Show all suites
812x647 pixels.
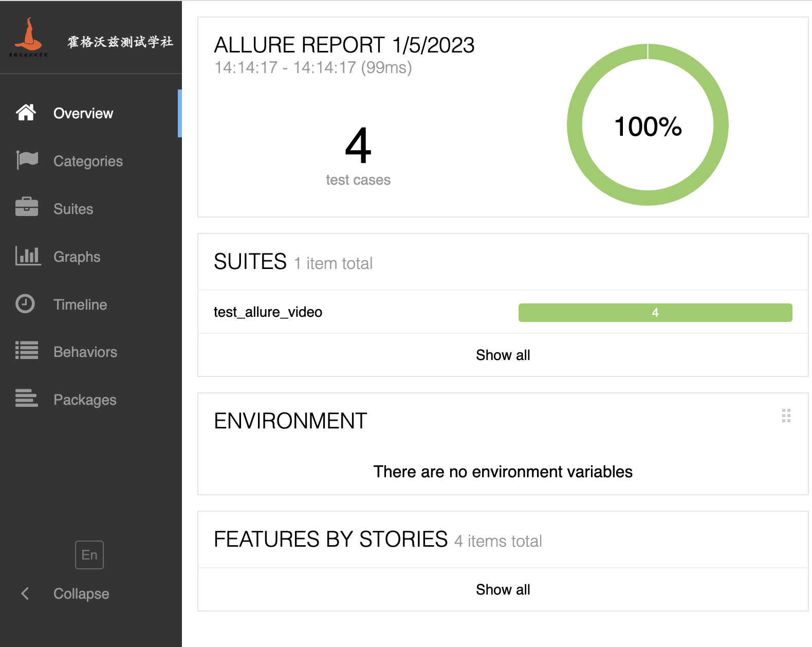[x=503, y=355]
